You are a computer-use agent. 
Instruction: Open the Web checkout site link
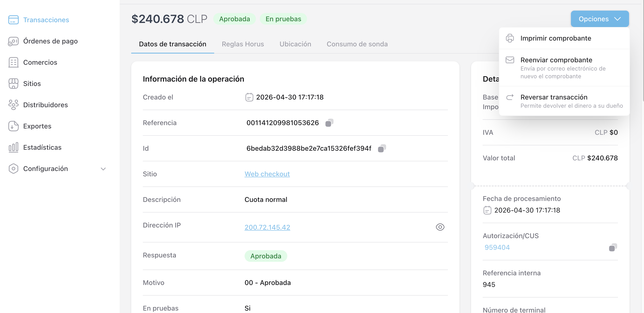click(267, 174)
